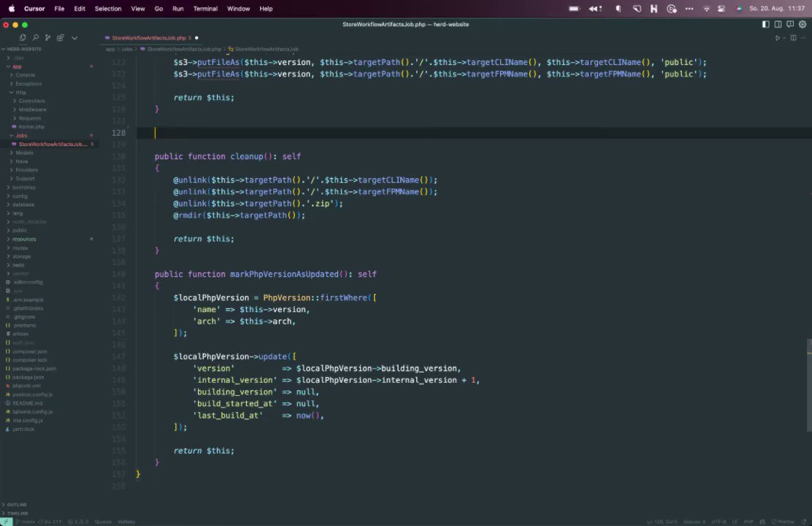Expand the OUTLINE section
The width and height of the screenshot is (812, 526).
tap(16, 504)
